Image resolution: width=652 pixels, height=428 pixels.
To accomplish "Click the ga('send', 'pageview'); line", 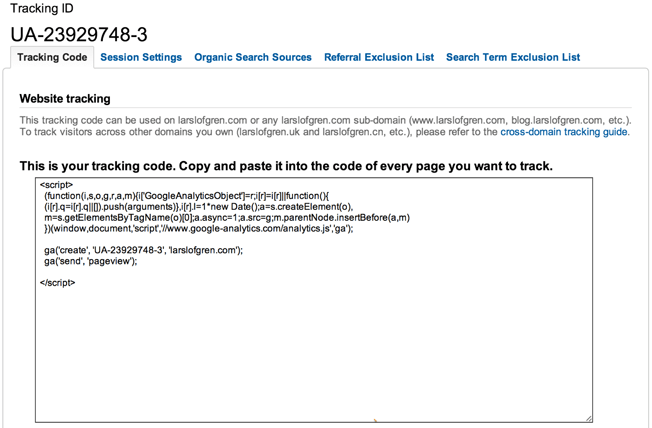I will coord(91,261).
